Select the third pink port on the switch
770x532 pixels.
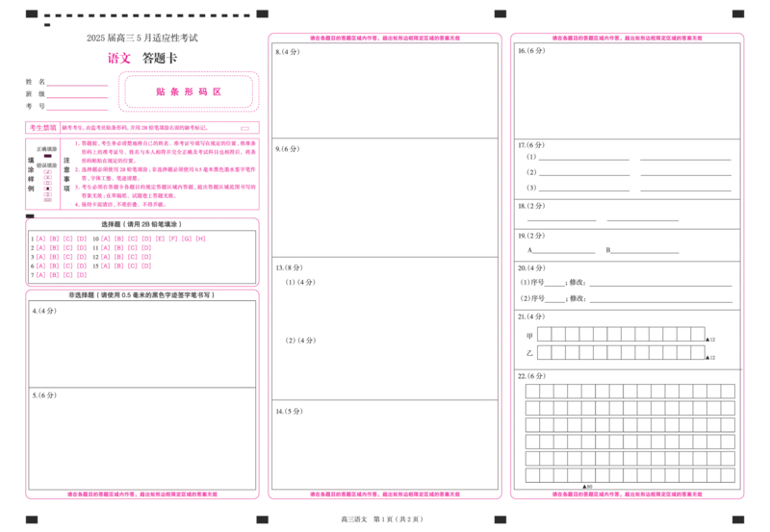(190, 92)
